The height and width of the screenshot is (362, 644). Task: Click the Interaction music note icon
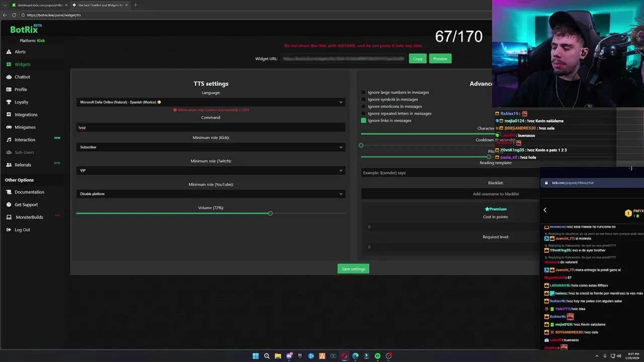coord(9,140)
